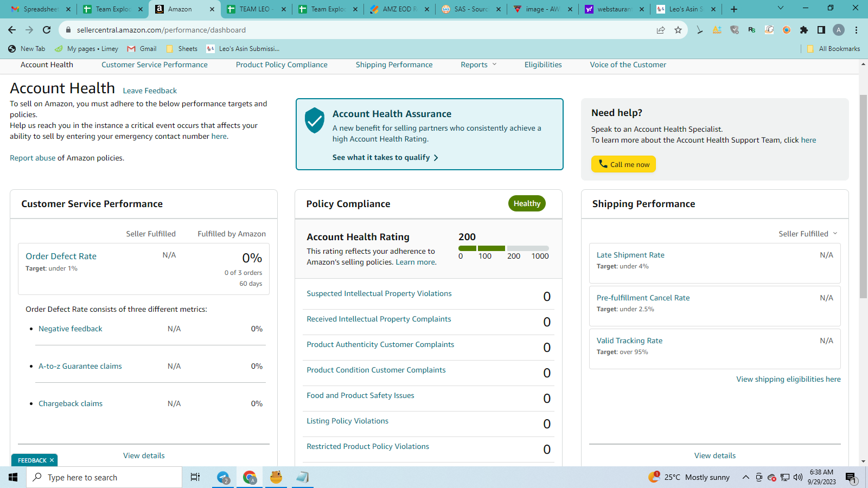
Task: Click the Account Health Rating progress bar
Action: coord(503,248)
